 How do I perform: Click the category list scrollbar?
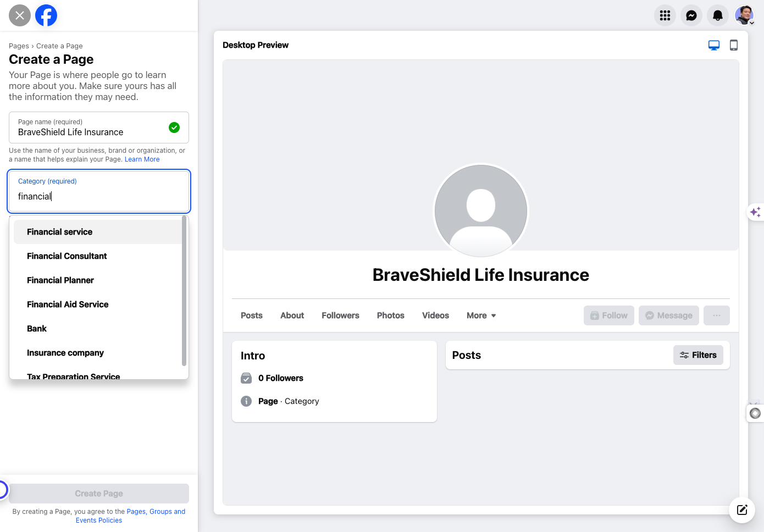click(x=184, y=291)
